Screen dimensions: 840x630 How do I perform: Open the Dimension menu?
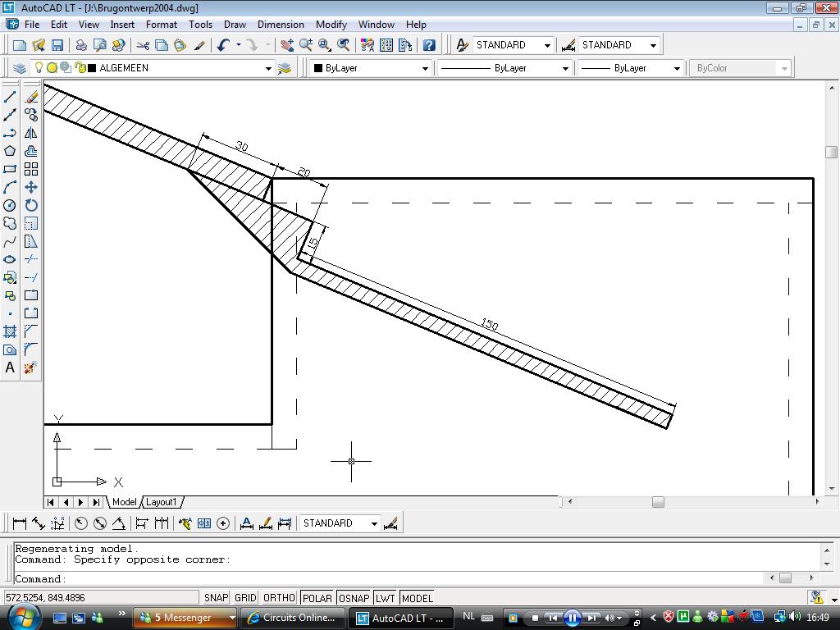(x=281, y=25)
